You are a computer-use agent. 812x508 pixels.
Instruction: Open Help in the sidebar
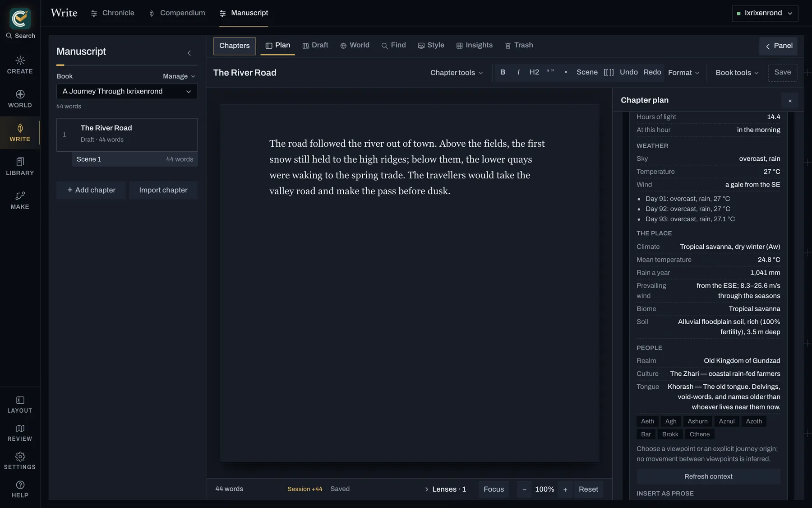(x=20, y=489)
